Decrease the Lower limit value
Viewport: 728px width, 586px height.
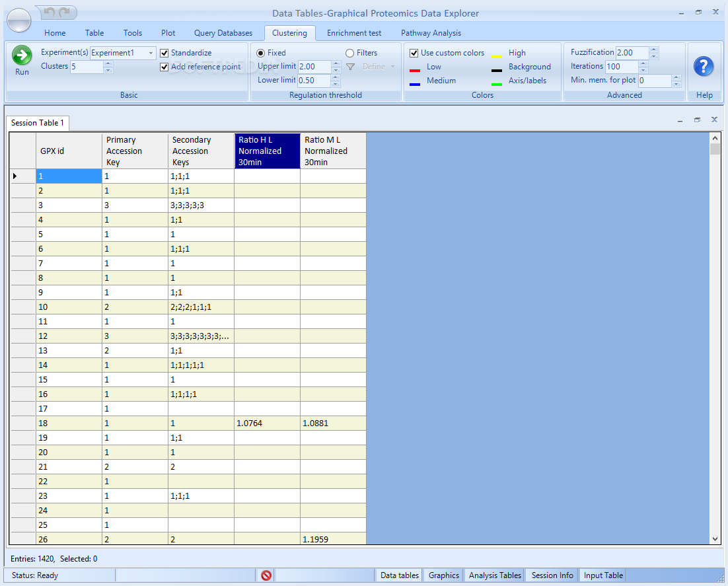336,84
